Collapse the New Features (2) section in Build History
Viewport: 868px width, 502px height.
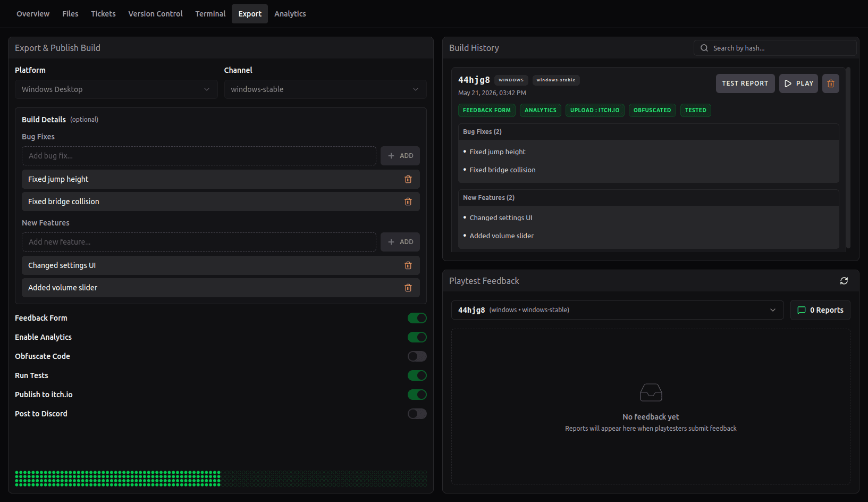click(x=648, y=198)
